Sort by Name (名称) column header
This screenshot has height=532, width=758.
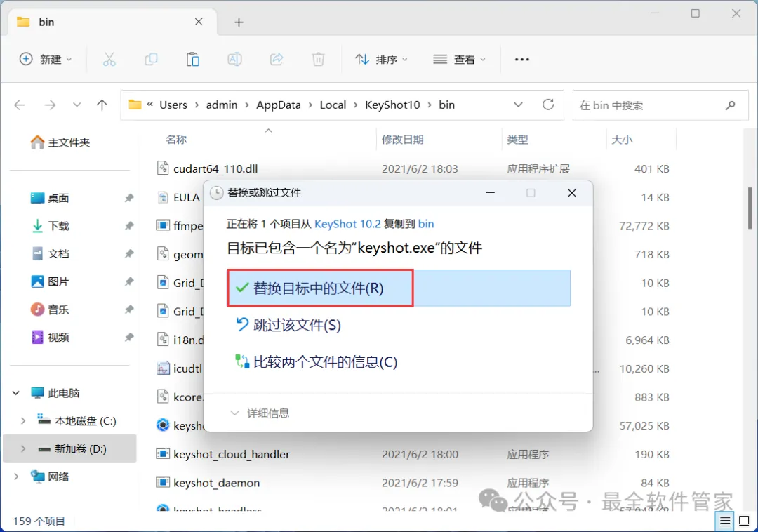click(176, 140)
